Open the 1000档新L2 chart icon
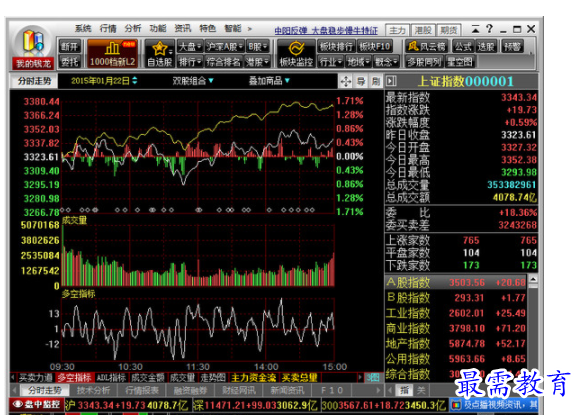579x415 pixels. 112,53
